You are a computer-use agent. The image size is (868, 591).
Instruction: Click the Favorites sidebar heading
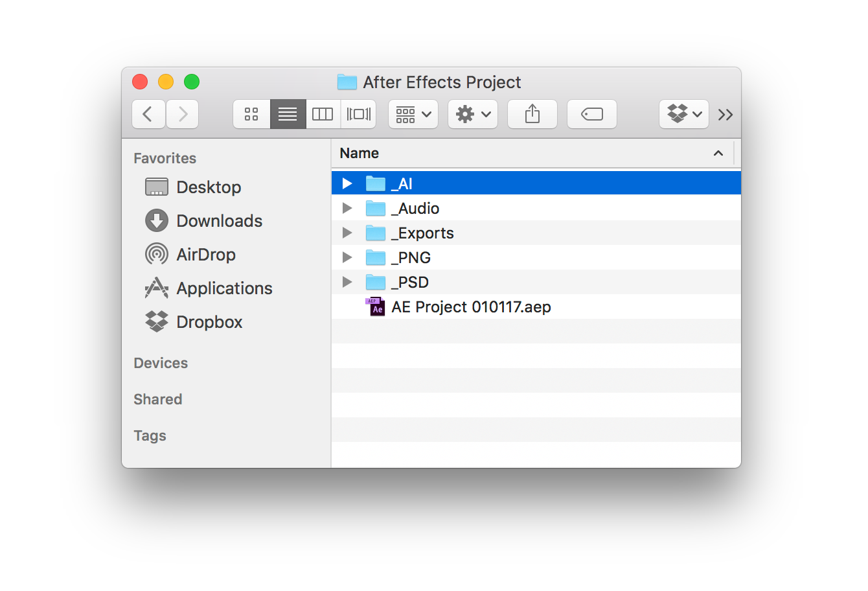pyautogui.click(x=165, y=159)
